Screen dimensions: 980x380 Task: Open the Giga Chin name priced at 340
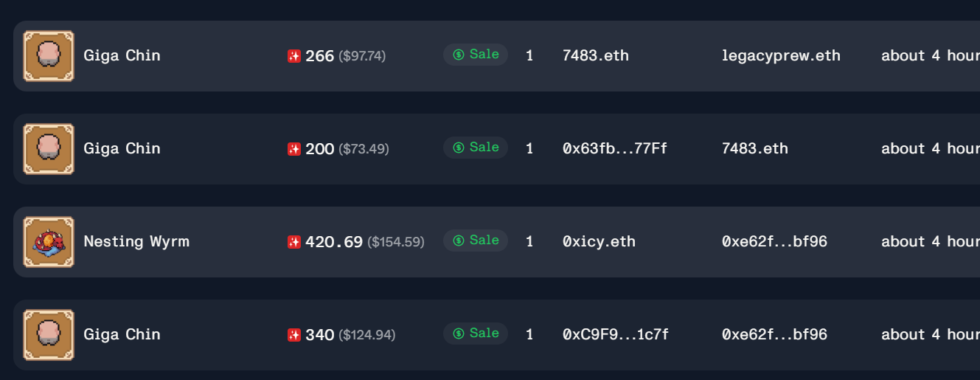pyautogui.click(x=122, y=335)
